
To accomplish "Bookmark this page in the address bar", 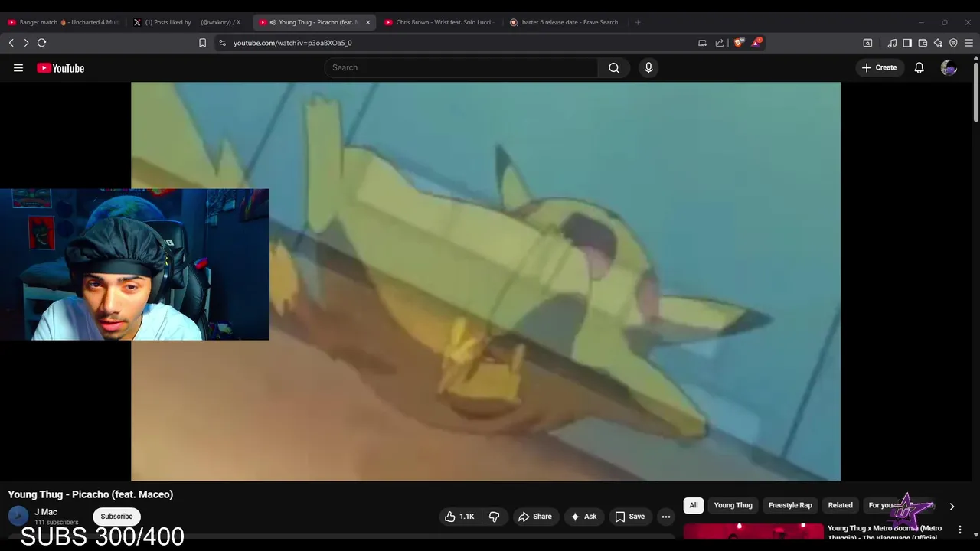I will pyautogui.click(x=202, y=43).
